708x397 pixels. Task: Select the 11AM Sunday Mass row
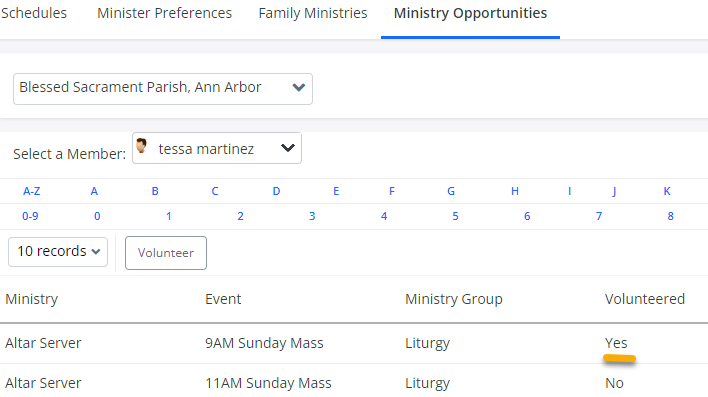(x=354, y=381)
